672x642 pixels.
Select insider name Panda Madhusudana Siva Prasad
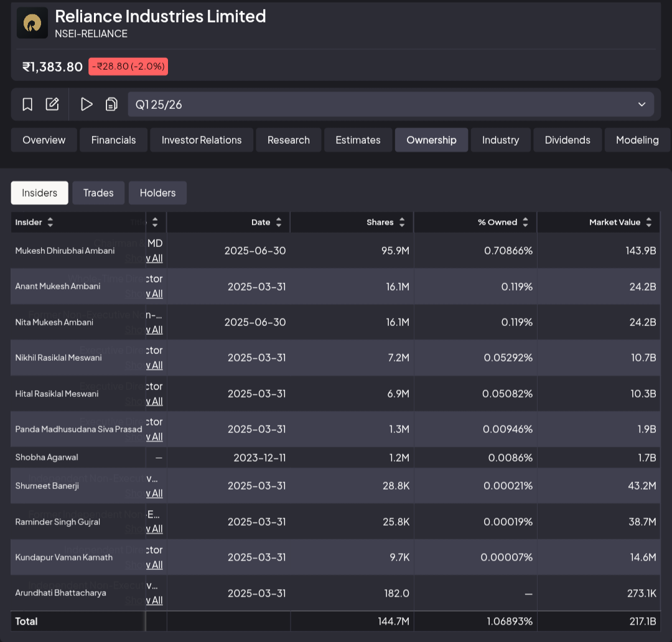(x=79, y=429)
